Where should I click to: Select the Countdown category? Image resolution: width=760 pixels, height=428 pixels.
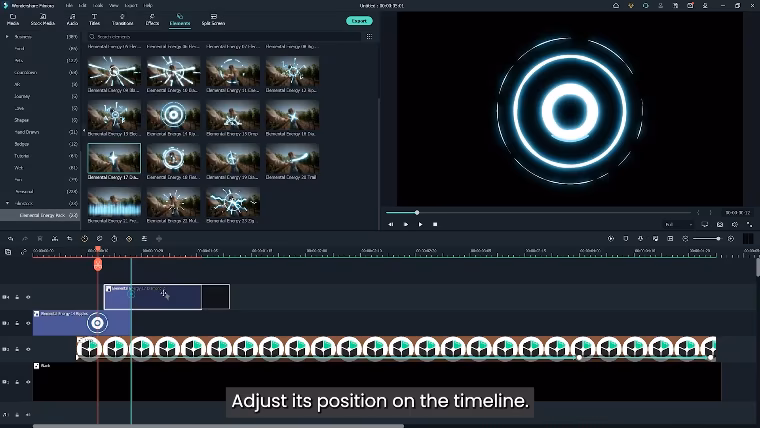point(26,72)
